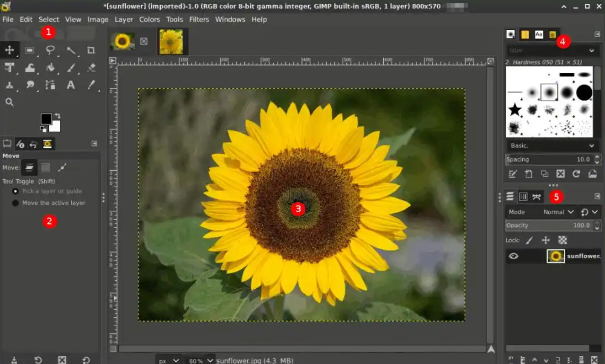The width and height of the screenshot is (605, 364).
Task: Toggle Lock position and size
Action: click(546, 240)
